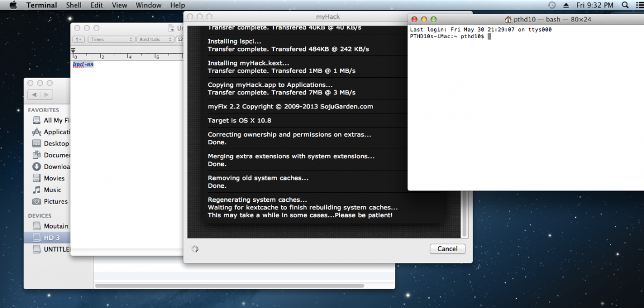Click Finder forward navigation arrow

point(47,94)
